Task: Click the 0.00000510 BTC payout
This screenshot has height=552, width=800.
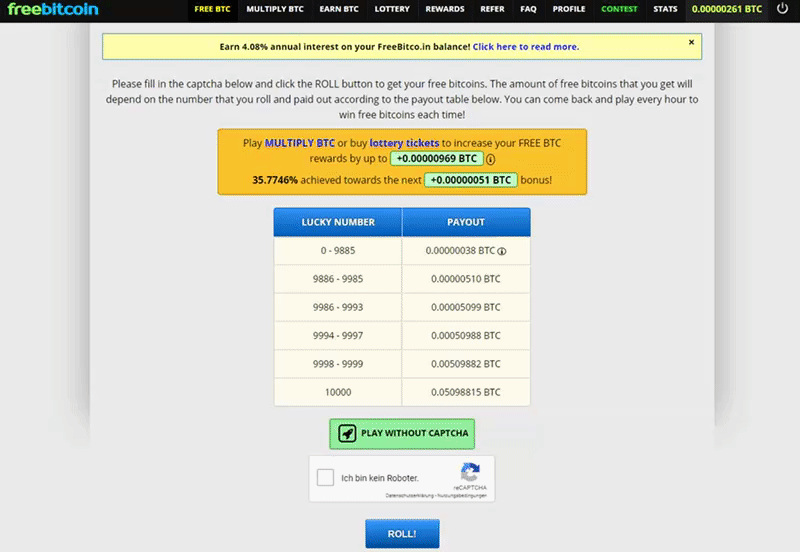Action: click(466, 279)
